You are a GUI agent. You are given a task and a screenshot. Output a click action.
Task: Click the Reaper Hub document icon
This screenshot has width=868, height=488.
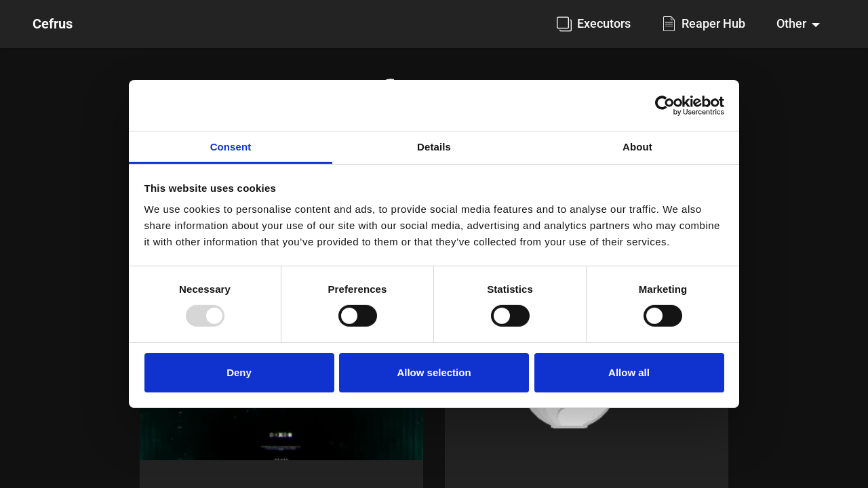(x=669, y=24)
